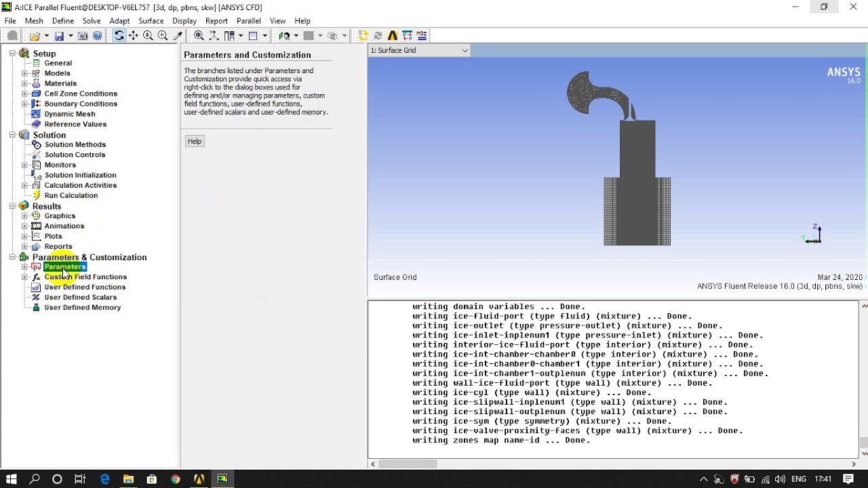
Task: Click the console horizontal scrollbar thumb
Action: 408,464
